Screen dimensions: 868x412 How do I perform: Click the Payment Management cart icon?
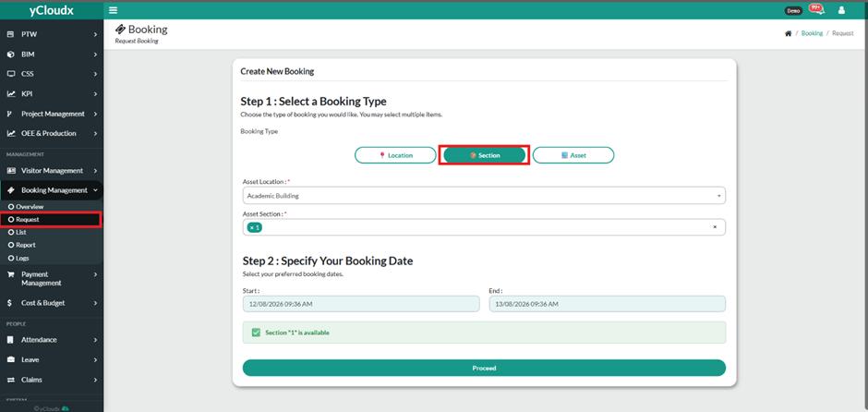[x=10, y=274]
